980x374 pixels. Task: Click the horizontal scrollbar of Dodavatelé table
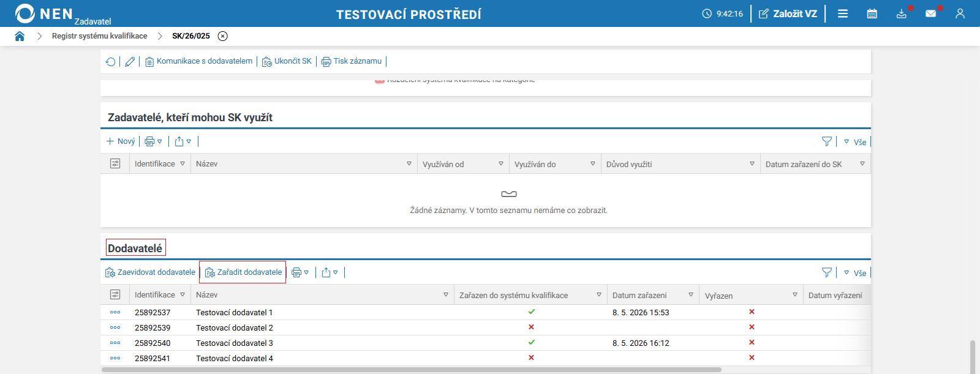[412, 370]
